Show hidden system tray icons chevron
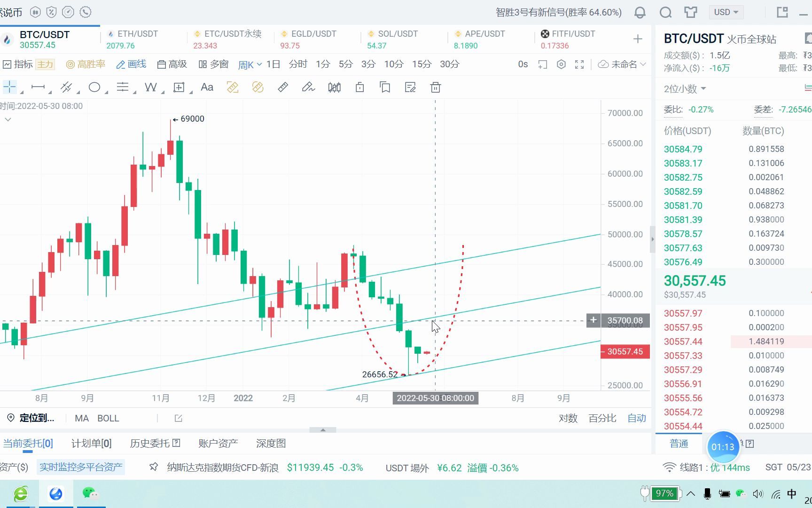Image resolution: width=812 pixels, height=508 pixels. (x=691, y=494)
